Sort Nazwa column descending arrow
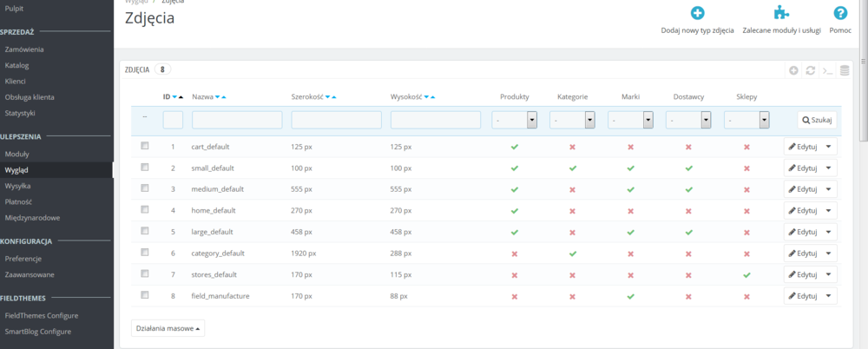The width and height of the screenshot is (868, 349). tap(218, 97)
